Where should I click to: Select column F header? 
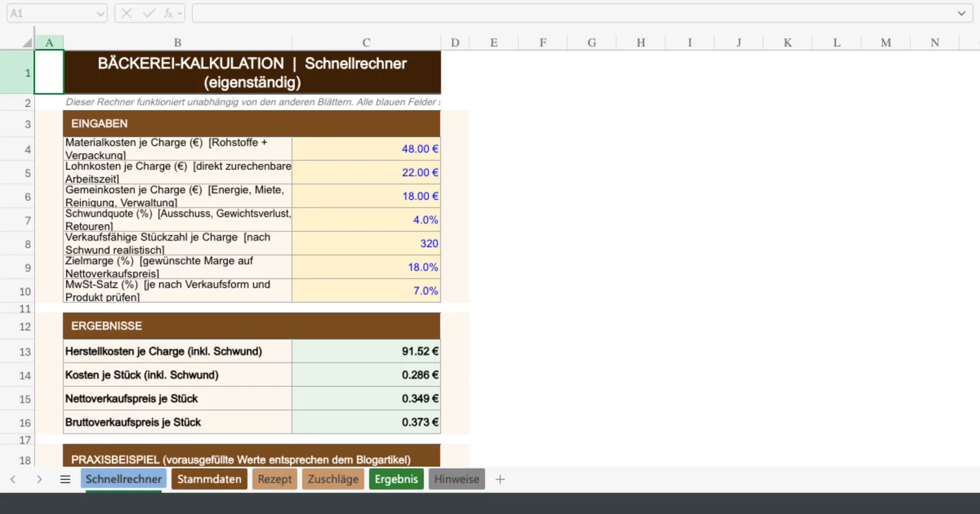[543, 42]
